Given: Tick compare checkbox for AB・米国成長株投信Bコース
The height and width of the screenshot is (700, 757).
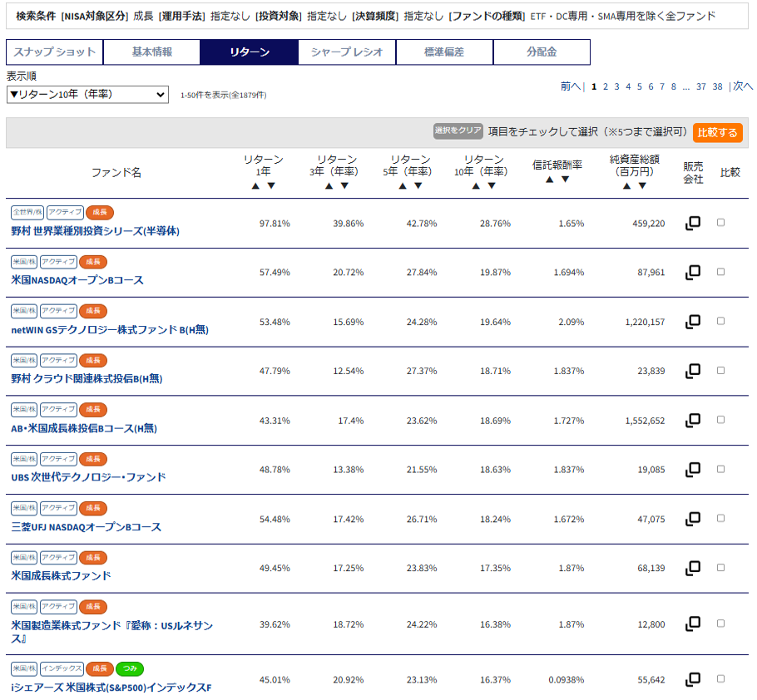Looking at the screenshot, I should tap(720, 420).
